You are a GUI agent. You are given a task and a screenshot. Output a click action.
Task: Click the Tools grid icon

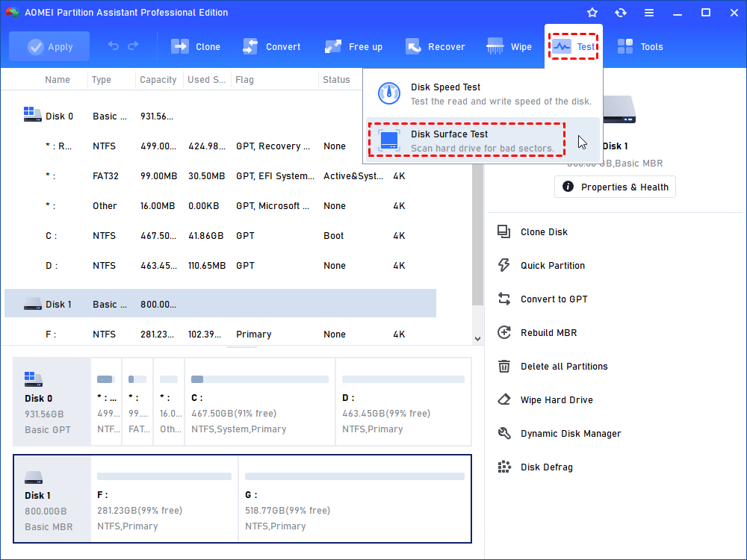click(x=624, y=46)
